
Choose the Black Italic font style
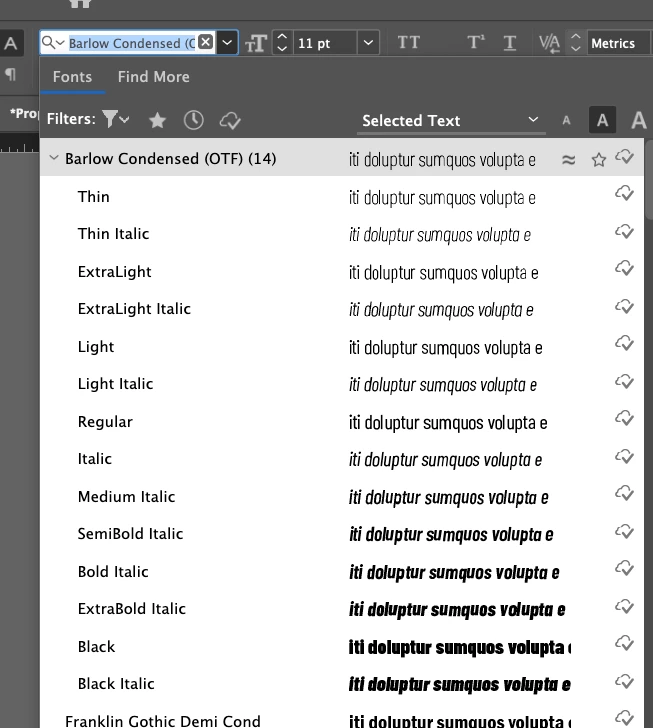click(342, 684)
